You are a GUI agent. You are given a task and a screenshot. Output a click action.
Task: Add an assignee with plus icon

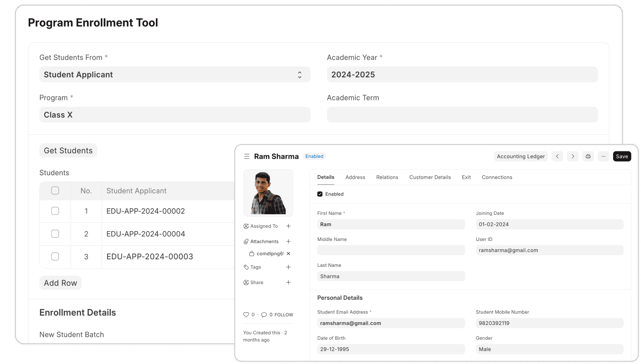click(288, 226)
